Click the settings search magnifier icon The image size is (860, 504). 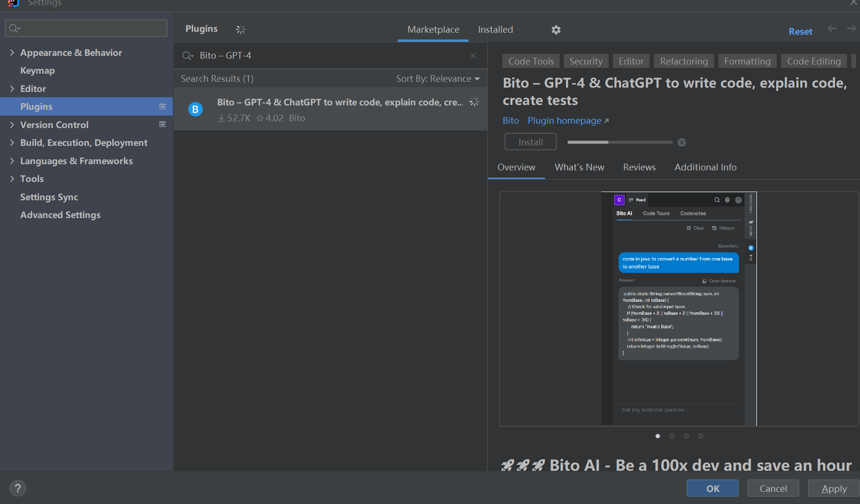(14, 28)
